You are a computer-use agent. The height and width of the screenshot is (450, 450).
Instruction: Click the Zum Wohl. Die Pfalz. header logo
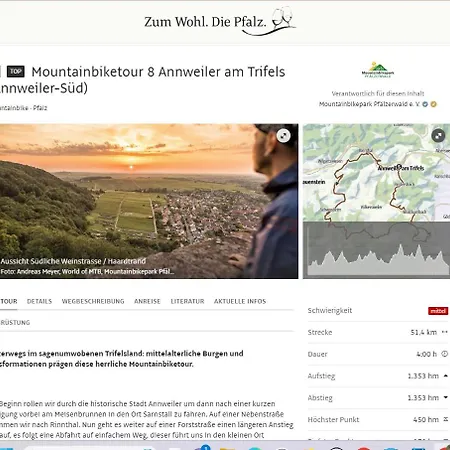pyautogui.click(x=220, y=21)
